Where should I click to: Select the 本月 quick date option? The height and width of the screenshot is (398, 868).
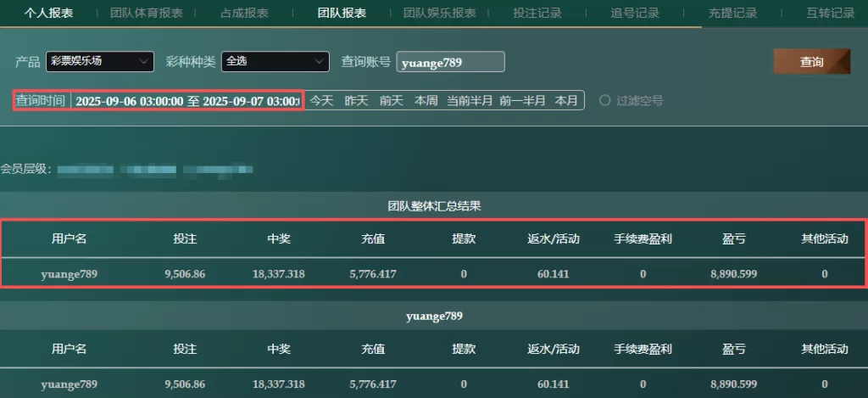(566, 100)
